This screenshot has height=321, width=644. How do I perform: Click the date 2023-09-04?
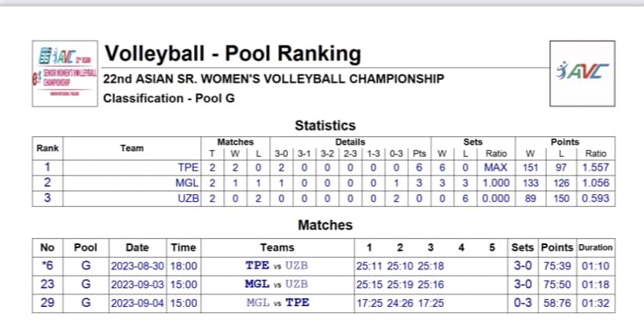pyautogui.click(x=138, y=303)
